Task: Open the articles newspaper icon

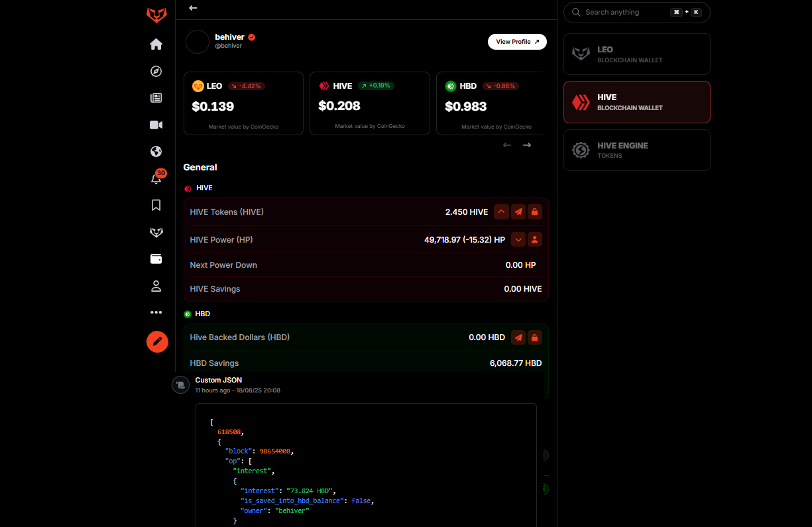Action: [x=156, y=98]
